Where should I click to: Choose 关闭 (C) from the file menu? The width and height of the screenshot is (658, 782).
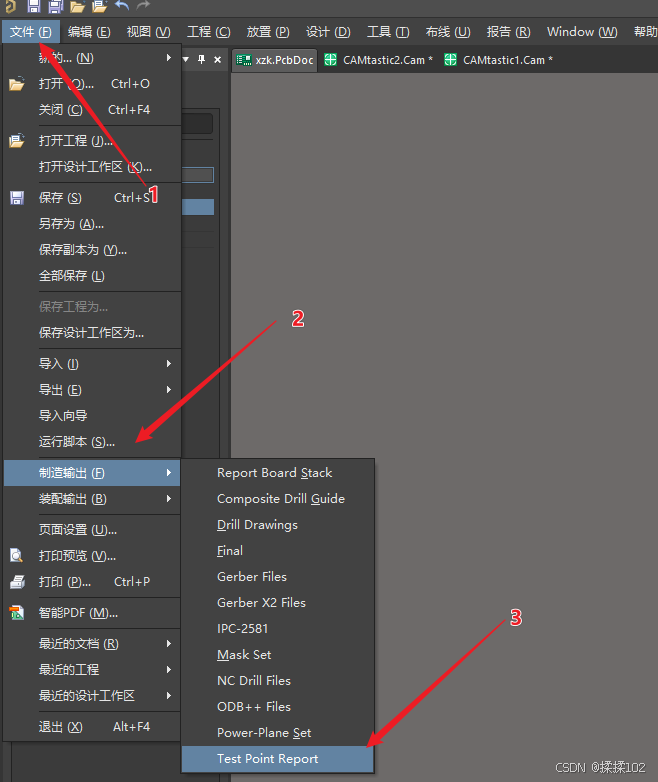click(x=92, y=110)
